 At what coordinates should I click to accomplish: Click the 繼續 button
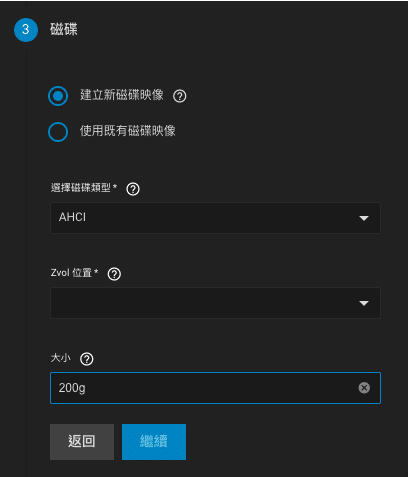click(154, 442)
